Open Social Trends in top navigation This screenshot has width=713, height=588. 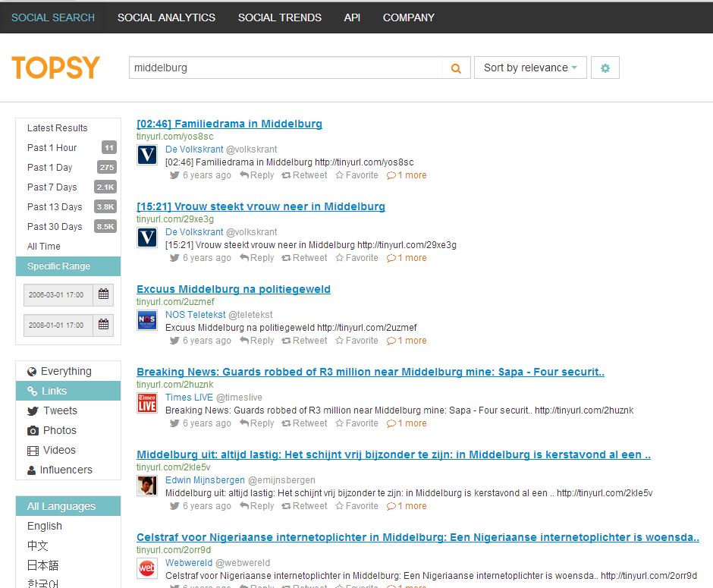(x=280, y=17)
